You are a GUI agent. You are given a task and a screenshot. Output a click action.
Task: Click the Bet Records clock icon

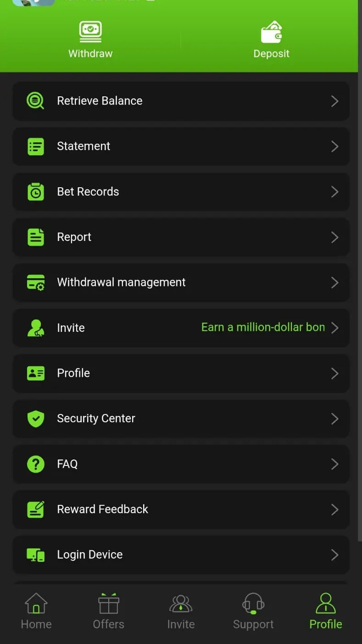[x=35, y=191]
